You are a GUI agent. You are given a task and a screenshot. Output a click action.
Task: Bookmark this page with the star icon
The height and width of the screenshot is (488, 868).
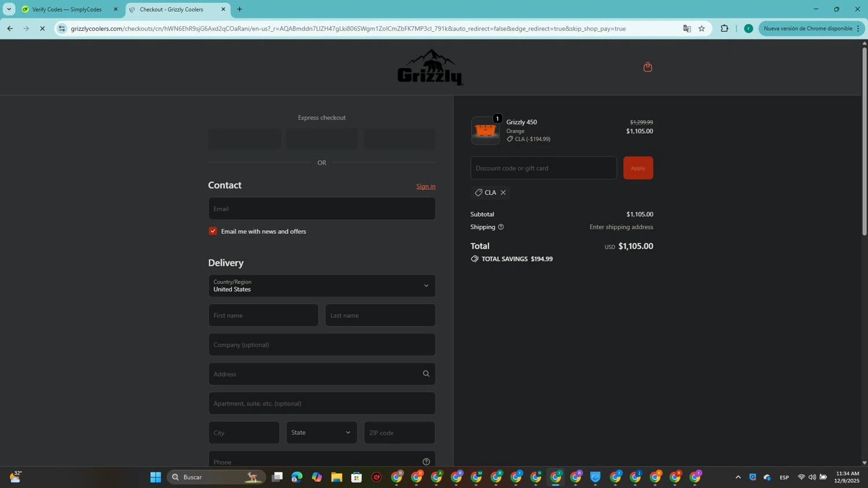pos(701,28)
